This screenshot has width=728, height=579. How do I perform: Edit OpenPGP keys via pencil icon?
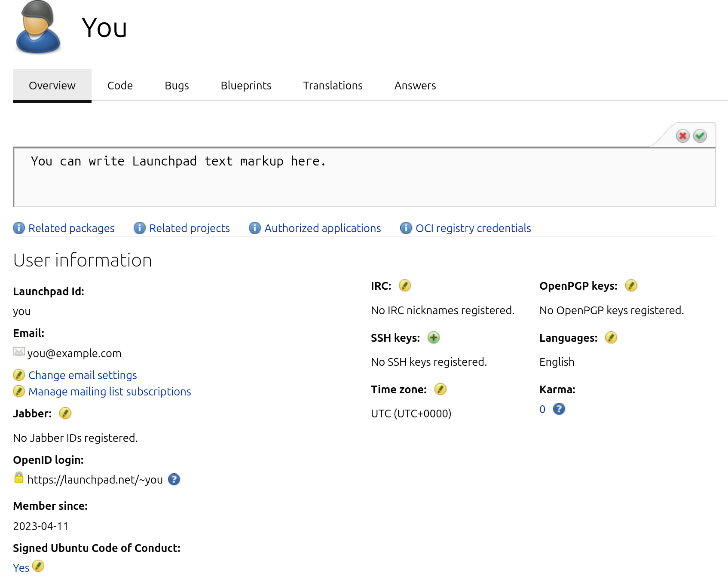coord(631,285)
